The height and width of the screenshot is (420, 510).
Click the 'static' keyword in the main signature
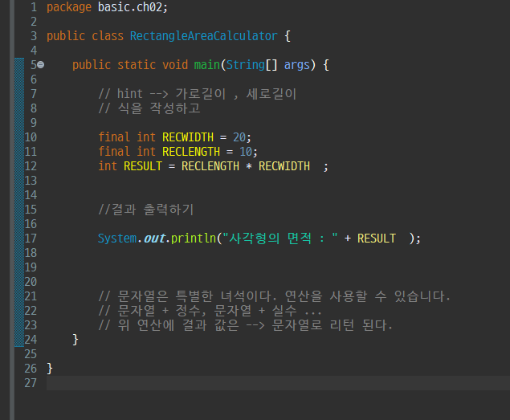[137, 65]
